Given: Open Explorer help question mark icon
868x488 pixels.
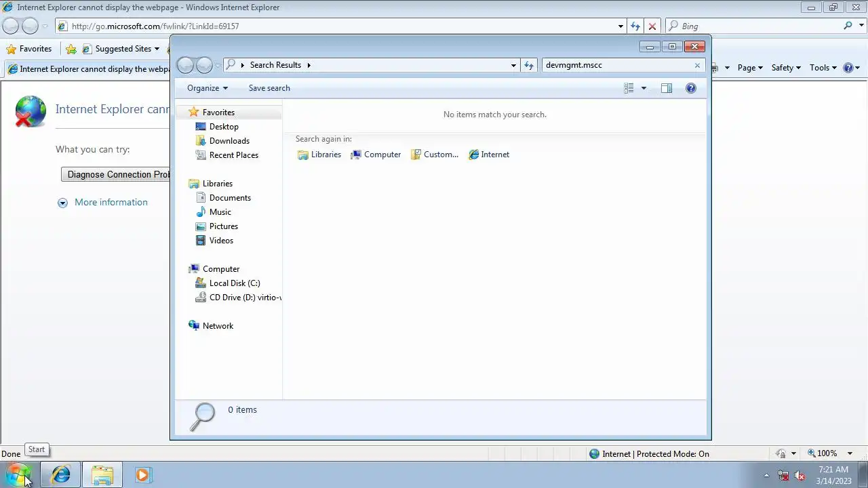Looking at the screenshot, I should 691,88.
